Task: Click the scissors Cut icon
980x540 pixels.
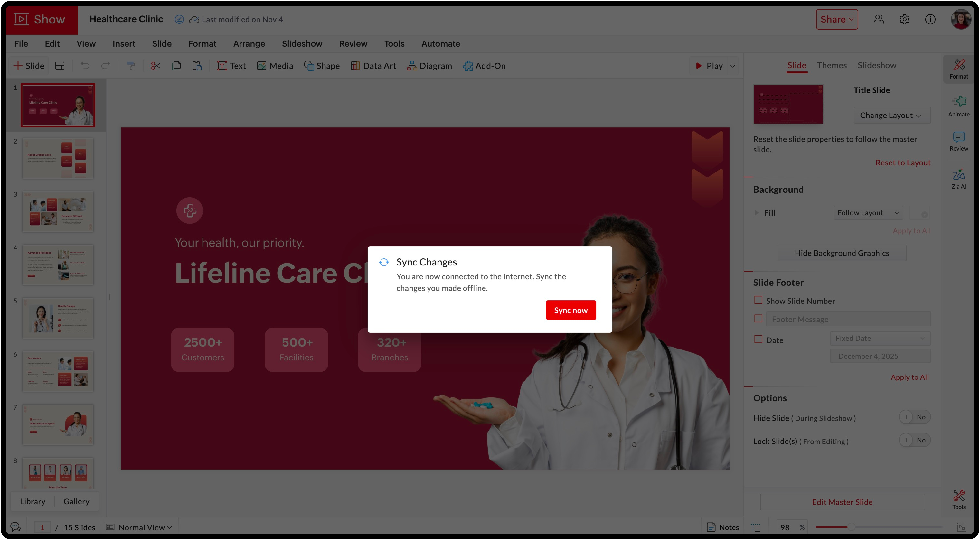Action: click(155, 66)
